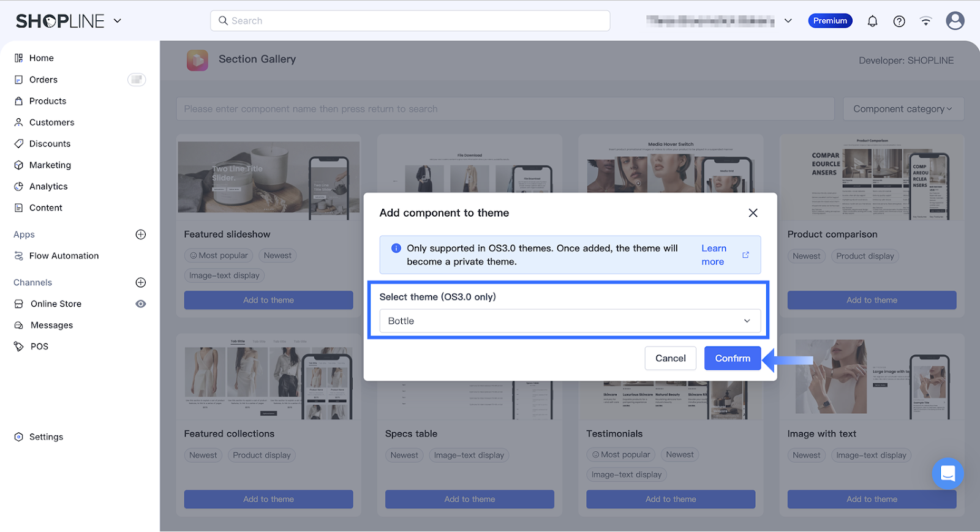980x532 pixels.
Task: Go to Orders in the sidebar
Action: [x=43, y=80]
